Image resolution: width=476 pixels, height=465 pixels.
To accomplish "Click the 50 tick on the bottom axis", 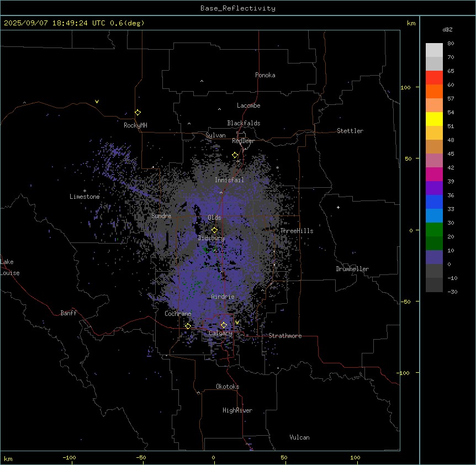I will [284, 457].
